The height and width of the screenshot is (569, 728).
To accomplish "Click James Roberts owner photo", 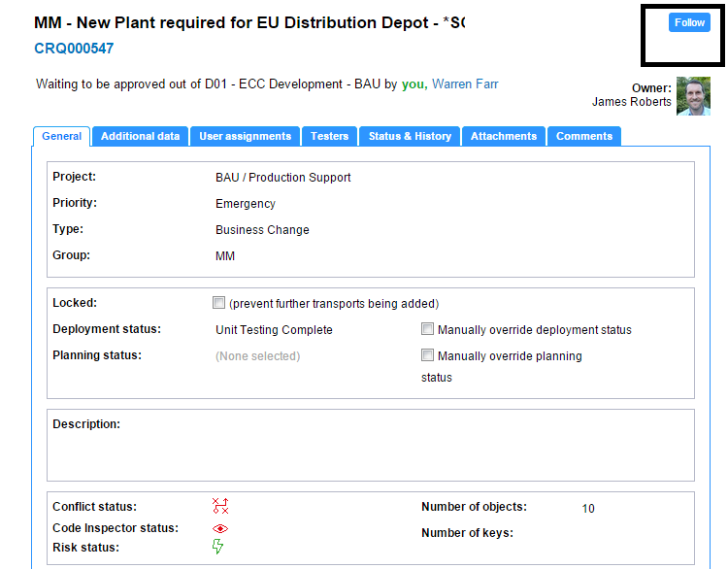I will (693, 96).
